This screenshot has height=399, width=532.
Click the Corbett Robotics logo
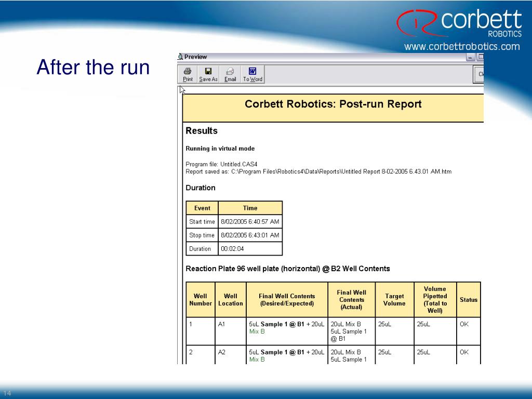point(459,23)
